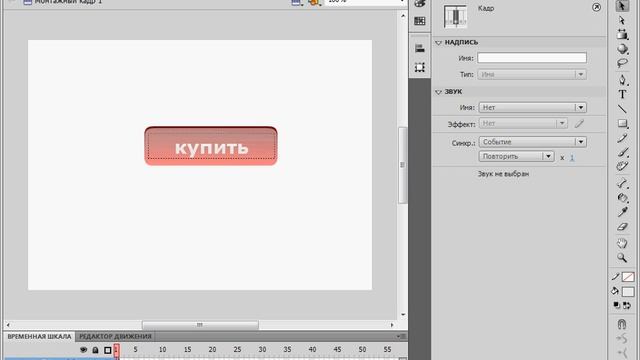Click the black and white colors icon
The image size is (640, 360).
click(x=617, y=305)
